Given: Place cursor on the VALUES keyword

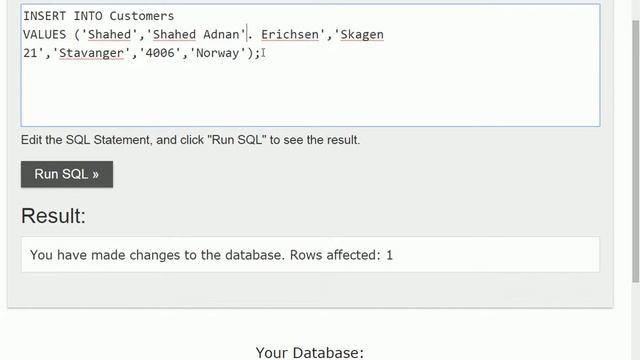Looking at the screenshot, I should 44,34.
